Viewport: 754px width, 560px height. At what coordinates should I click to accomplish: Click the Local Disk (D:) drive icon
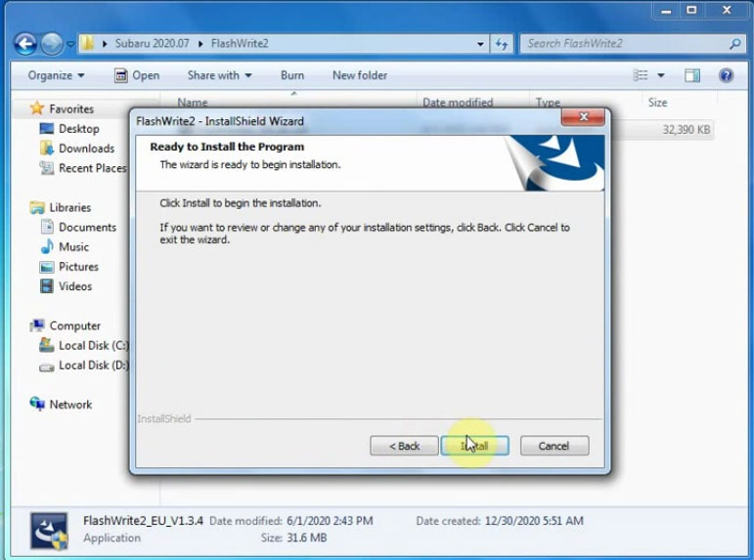click(x=47, y=367)
